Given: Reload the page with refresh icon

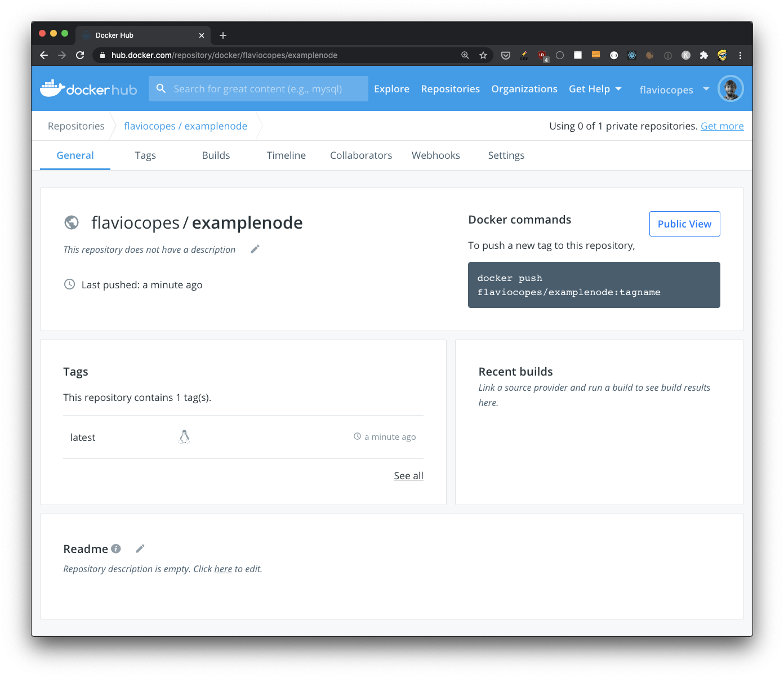Looking at the screenshot, I should [80, 55].
